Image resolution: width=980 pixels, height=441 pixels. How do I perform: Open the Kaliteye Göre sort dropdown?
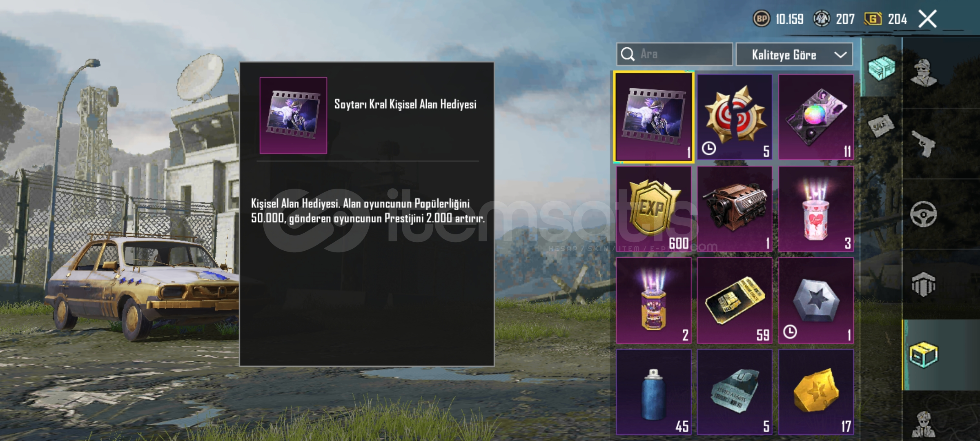tap(794, 54)
